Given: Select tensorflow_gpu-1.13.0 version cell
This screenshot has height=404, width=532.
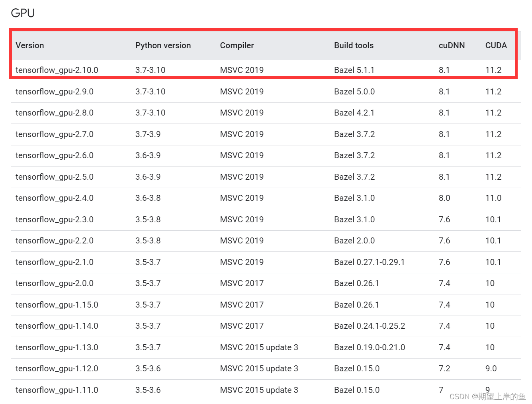Looking at the screenshot, I should (x=57, y=347).
